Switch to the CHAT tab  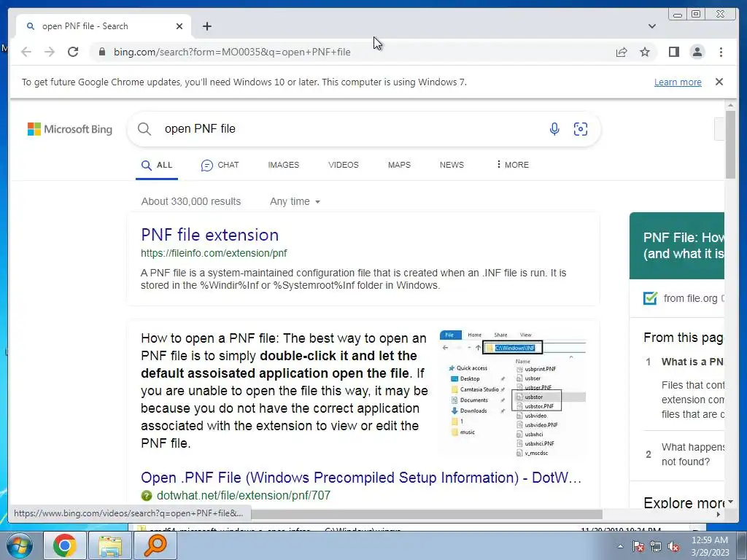(x=220, y=166)
